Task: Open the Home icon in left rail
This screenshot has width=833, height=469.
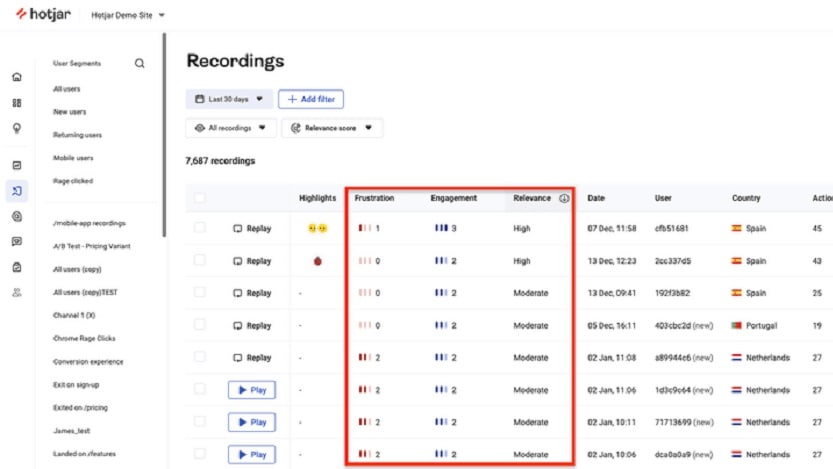Action: click(17, 77)
